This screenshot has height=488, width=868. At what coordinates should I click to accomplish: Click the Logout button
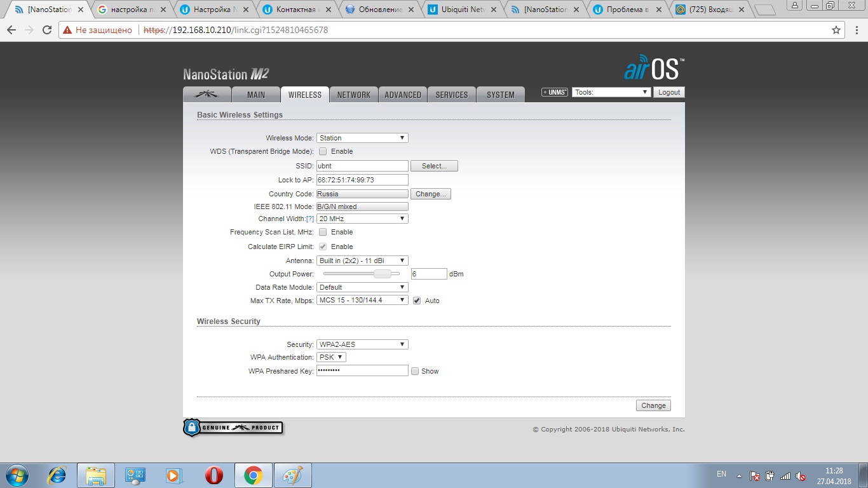click(669, 92)
